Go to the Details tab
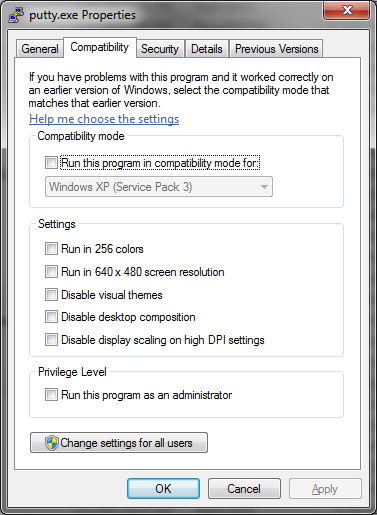This screenshot has width=377, height=515. coord(207,49)
